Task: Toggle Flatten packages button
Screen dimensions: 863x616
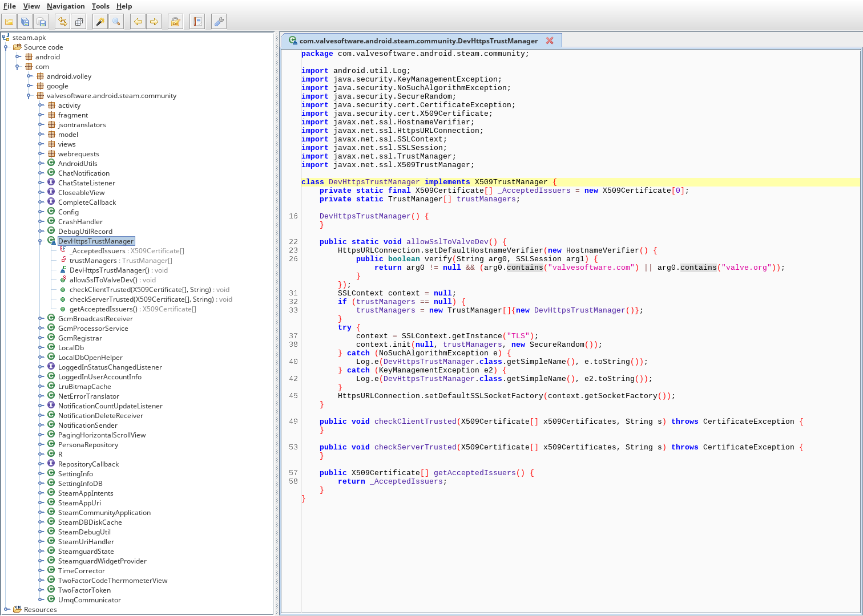Action: (79, 22)
